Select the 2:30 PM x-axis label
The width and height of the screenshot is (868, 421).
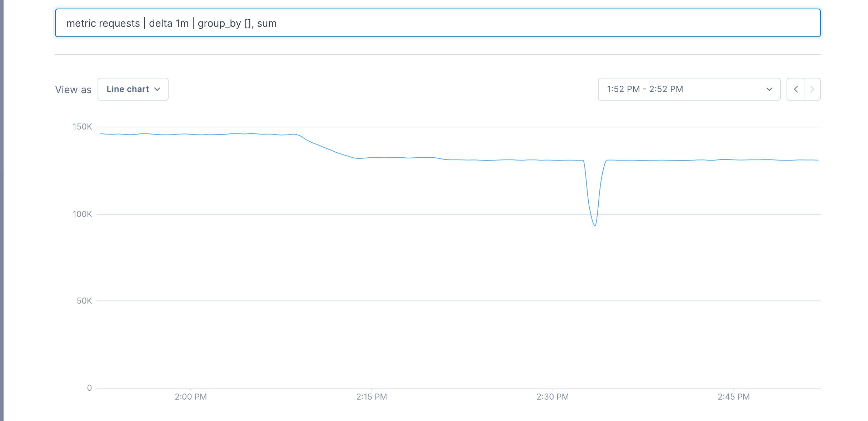click(x=553, y=397)
